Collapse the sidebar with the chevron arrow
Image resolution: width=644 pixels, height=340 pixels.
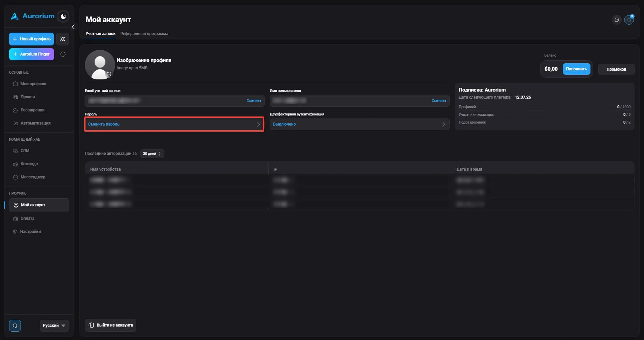click(73, 27)
